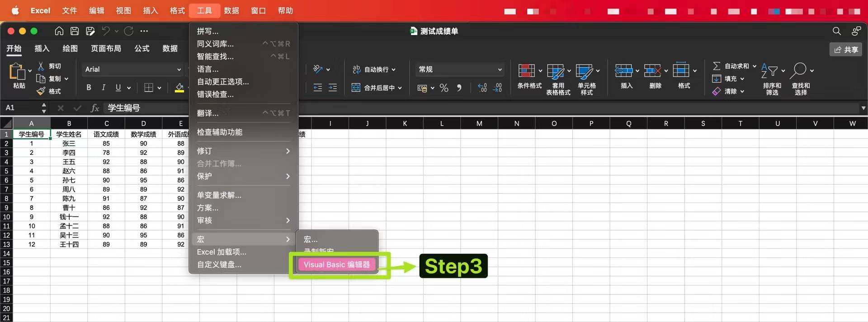This screenshot has width=868, height=322.
Task: Click the Fill color bucket icon
Action: pos(179,88)
